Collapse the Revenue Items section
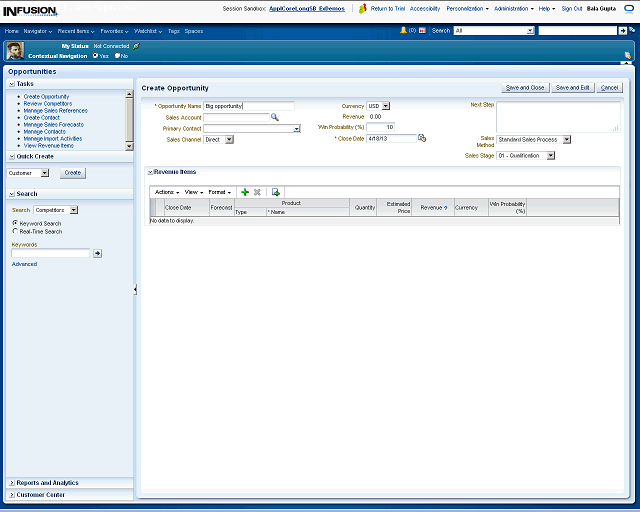 pyautogui.click(x=149, y=172)
